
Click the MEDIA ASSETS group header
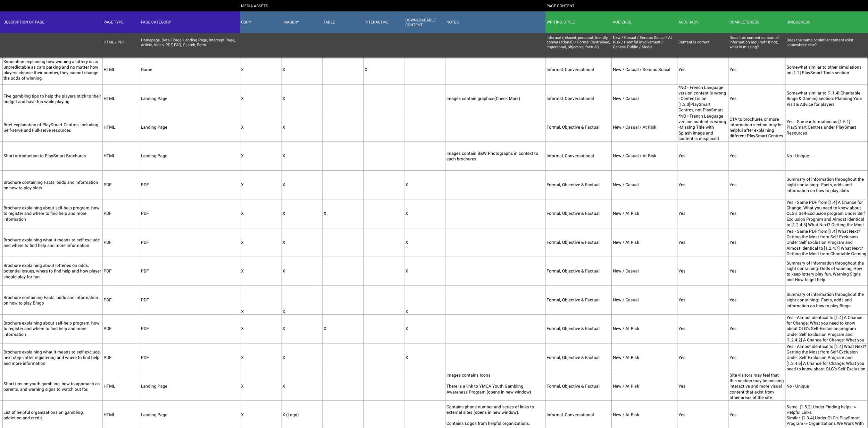point(254,6)
